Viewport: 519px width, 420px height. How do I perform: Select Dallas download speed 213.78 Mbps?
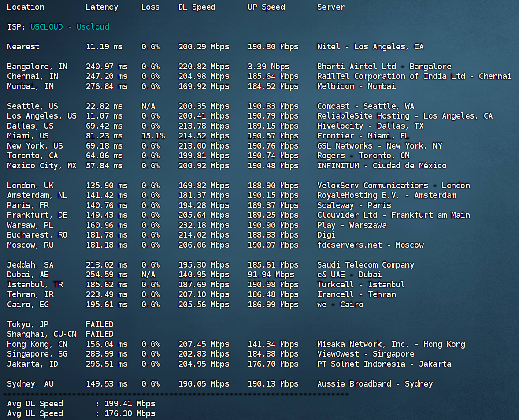click(x=204, y=126)
